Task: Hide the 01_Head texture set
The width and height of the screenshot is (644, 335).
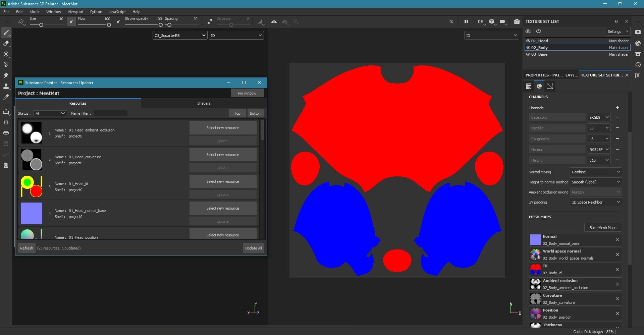Action: [x=528, y=41]
